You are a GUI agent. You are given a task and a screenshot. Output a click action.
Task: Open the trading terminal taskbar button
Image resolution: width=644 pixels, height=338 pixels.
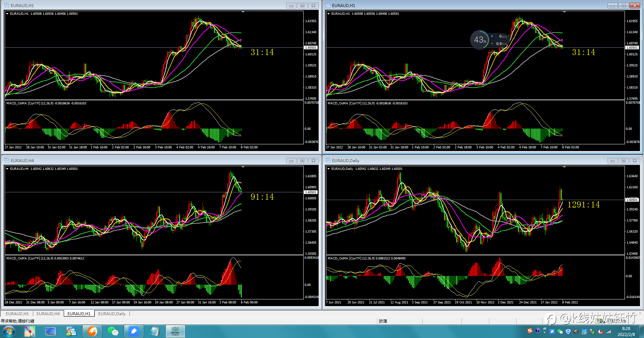coord(175,332)
